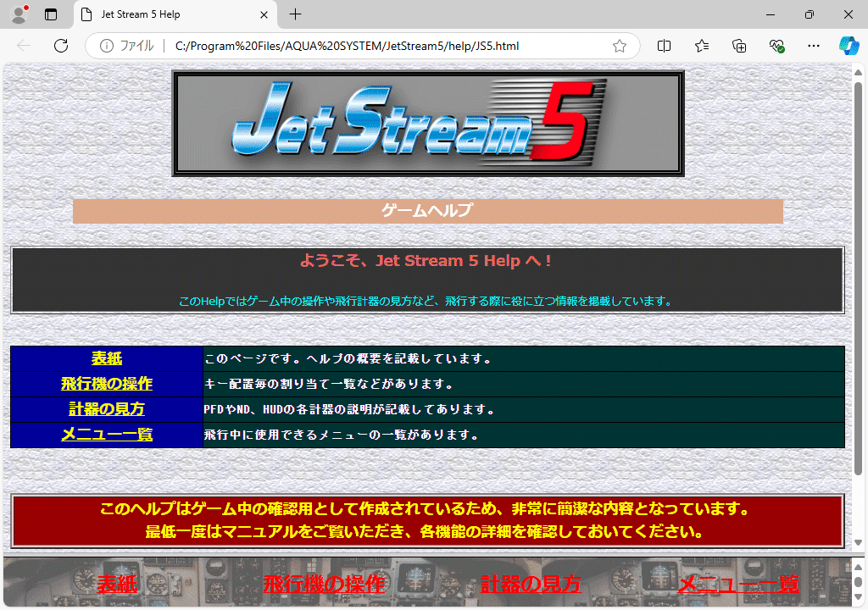Open a new tab with plus button

tap(296, 14)
